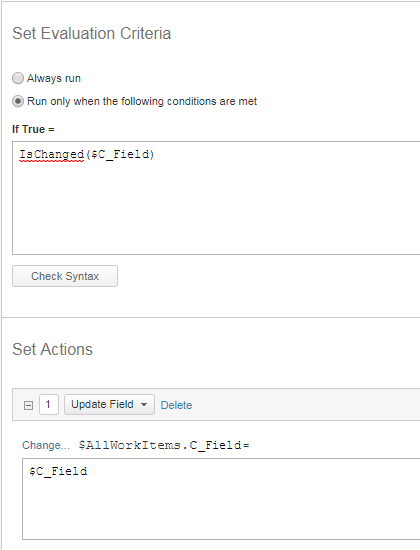Click the action order number field
The image size is (420, 550).
pyautogui.click(x=49, y=404)
